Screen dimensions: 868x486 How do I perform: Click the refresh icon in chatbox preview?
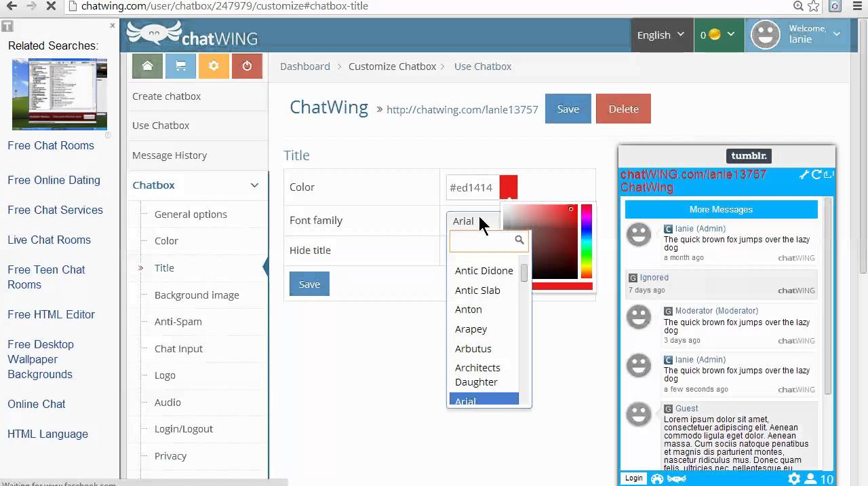pyautogui.click(x=816, y=174)
